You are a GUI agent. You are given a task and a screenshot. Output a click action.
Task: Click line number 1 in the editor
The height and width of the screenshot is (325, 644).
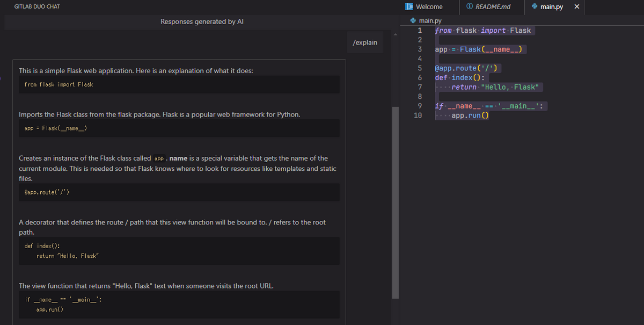[420, 31]
